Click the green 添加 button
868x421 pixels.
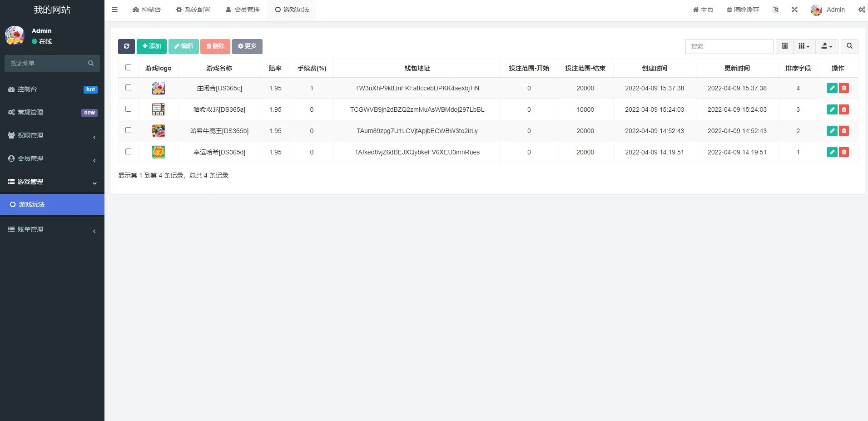pos(152,46)
